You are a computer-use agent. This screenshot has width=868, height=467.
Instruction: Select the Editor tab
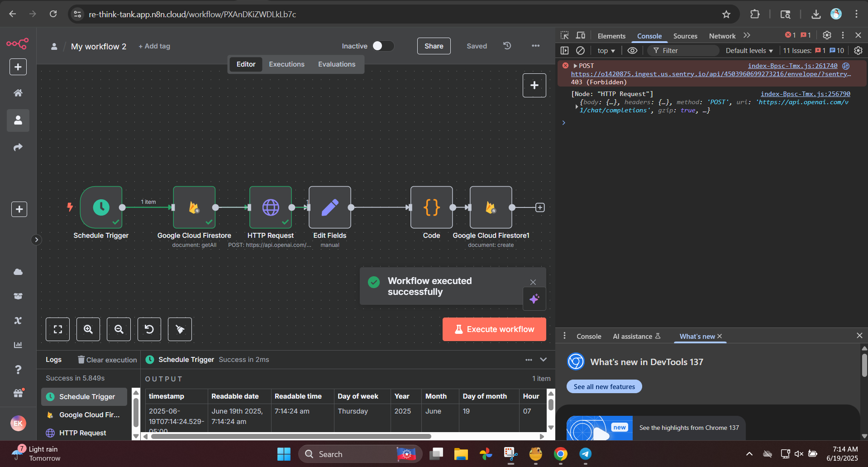click(246, 64)
